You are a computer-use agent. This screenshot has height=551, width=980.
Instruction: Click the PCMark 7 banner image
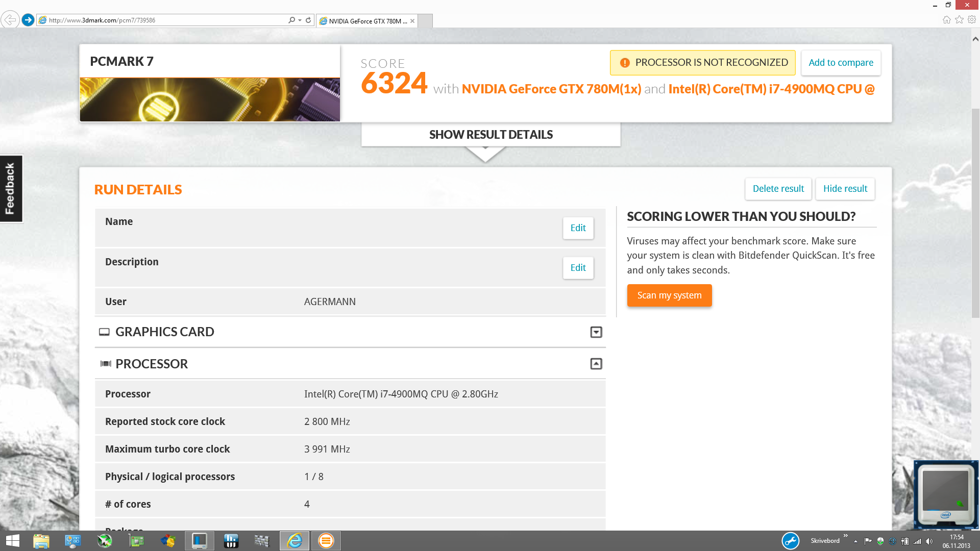point(210,99)
